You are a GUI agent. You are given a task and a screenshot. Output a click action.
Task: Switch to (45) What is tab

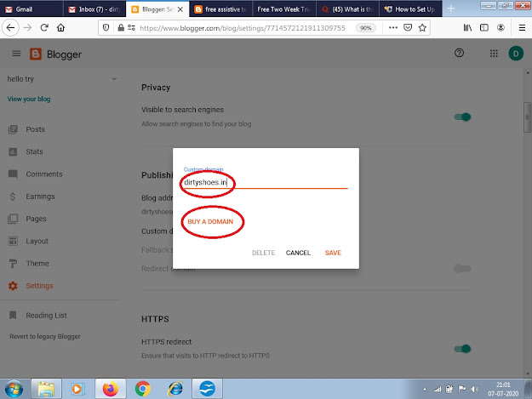pos(347,9)
